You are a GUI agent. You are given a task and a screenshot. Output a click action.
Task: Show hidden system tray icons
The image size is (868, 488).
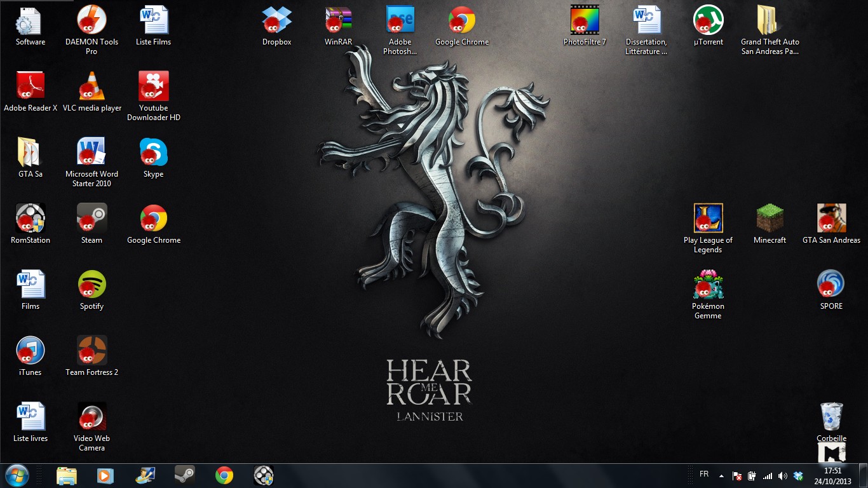coord(721,476)
